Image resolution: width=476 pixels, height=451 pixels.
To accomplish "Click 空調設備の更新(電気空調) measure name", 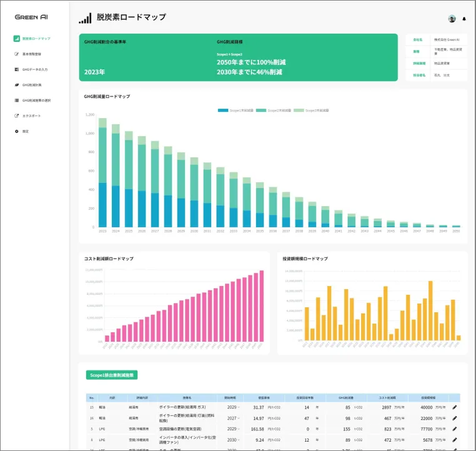I will pos(181,429).
